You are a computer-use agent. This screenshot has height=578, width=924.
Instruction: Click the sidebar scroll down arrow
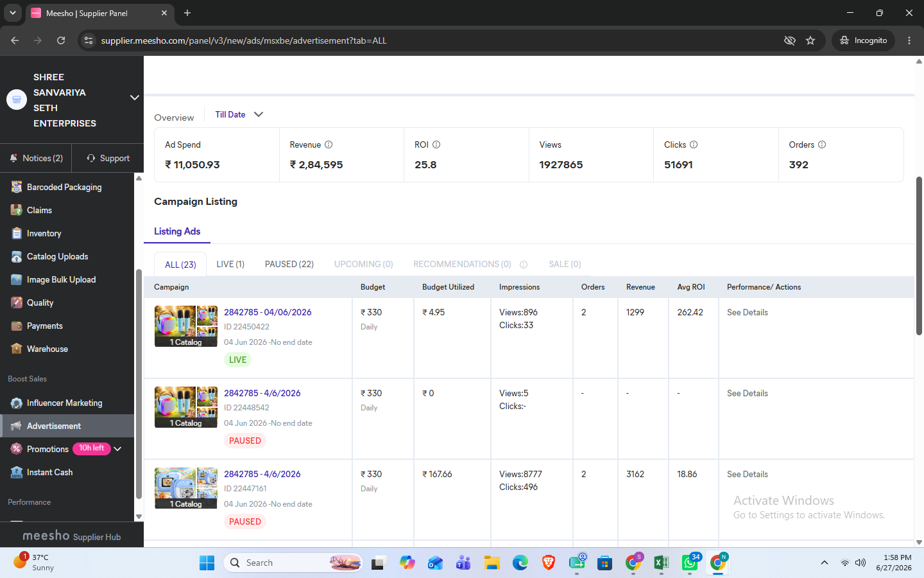click(x=139, y=516)
